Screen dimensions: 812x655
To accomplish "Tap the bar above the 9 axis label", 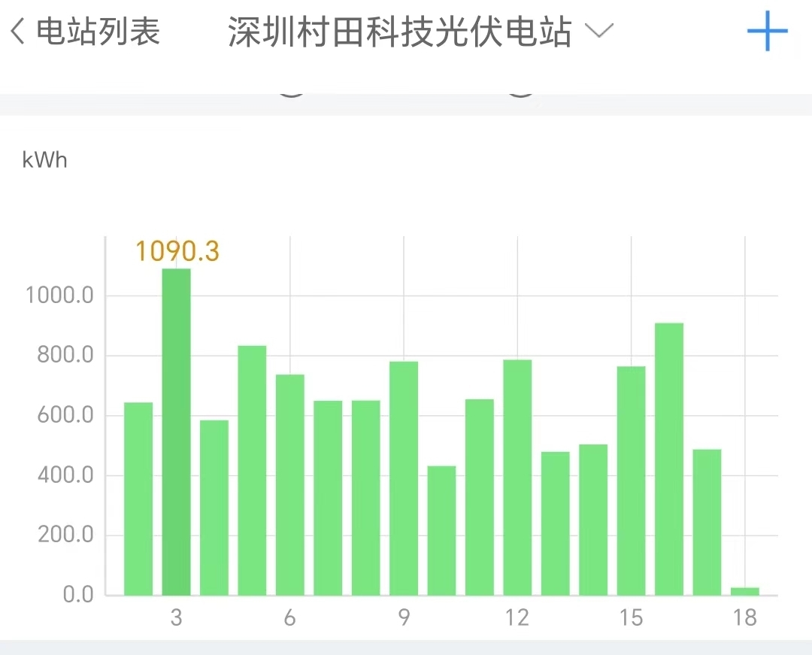I will [404, 478].
